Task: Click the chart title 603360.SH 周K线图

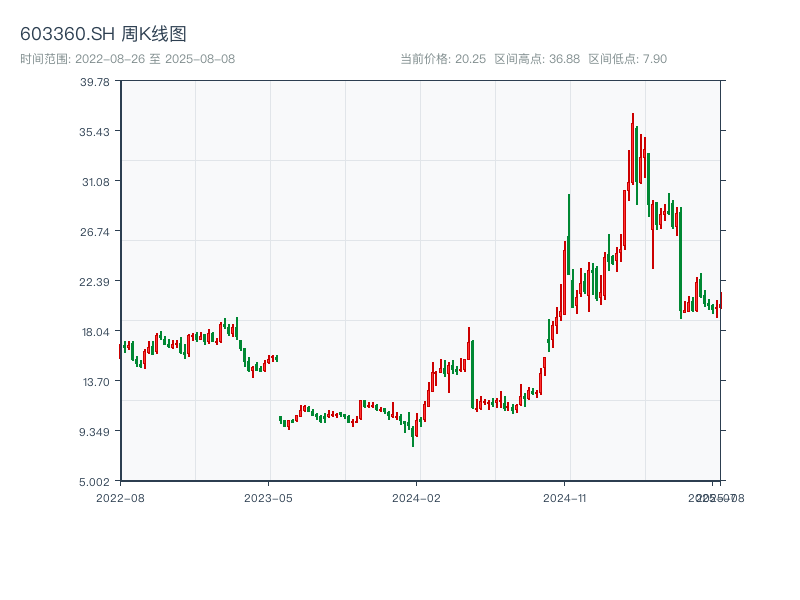Action: click(x=103, y=34)
